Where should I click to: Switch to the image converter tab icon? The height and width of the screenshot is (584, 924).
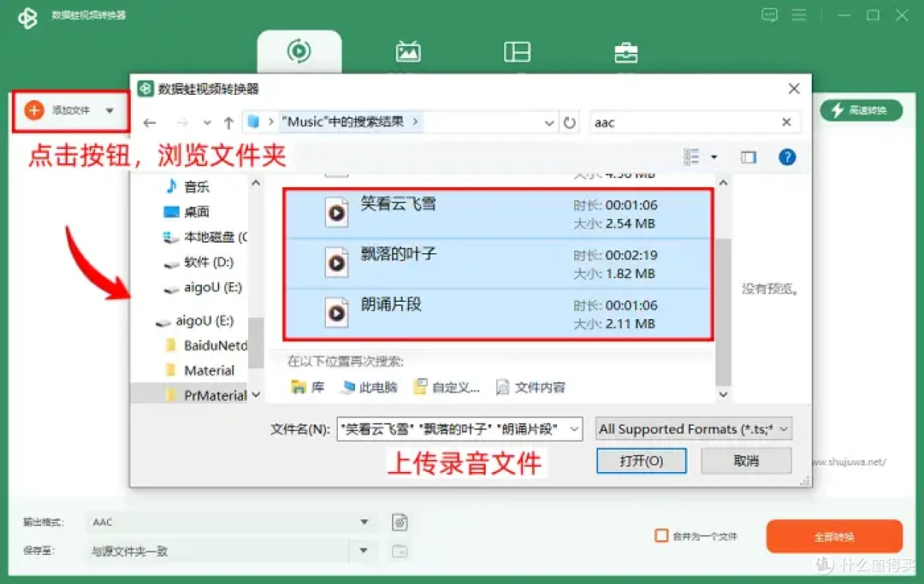point(408,51)
